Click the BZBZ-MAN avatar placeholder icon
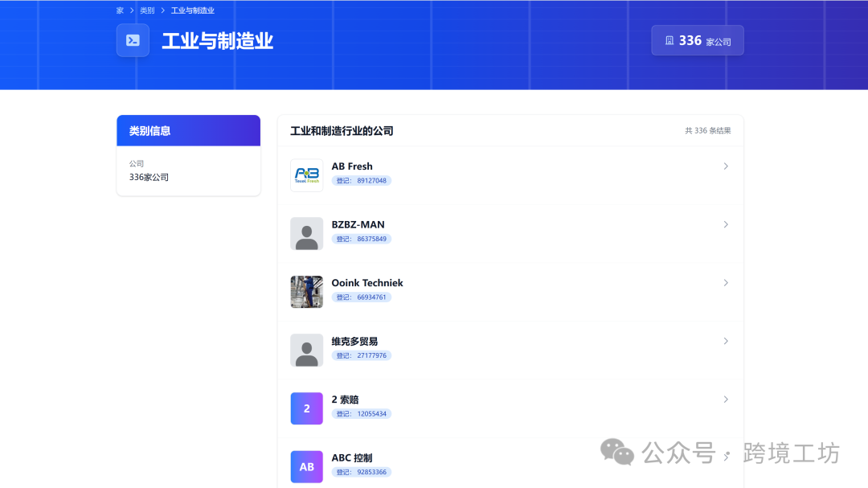The height and width of the screenshot is (488, 868). (x=306, y=233)
